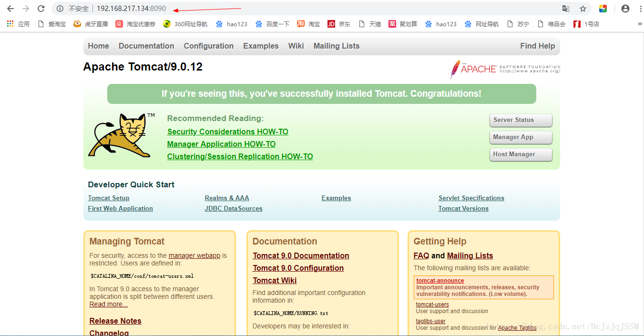
Task: Click the Tomcat cat logo image
Action: [x=120, y=135]
